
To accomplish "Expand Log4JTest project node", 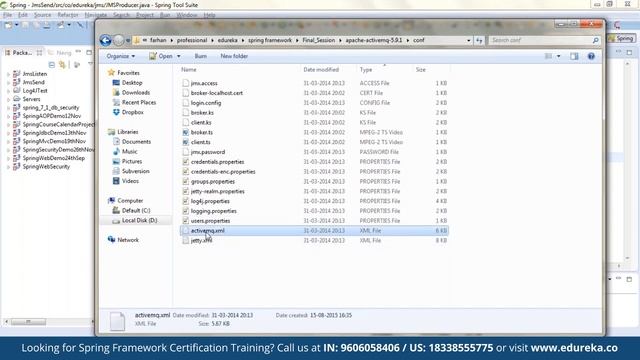I will 8,91.
